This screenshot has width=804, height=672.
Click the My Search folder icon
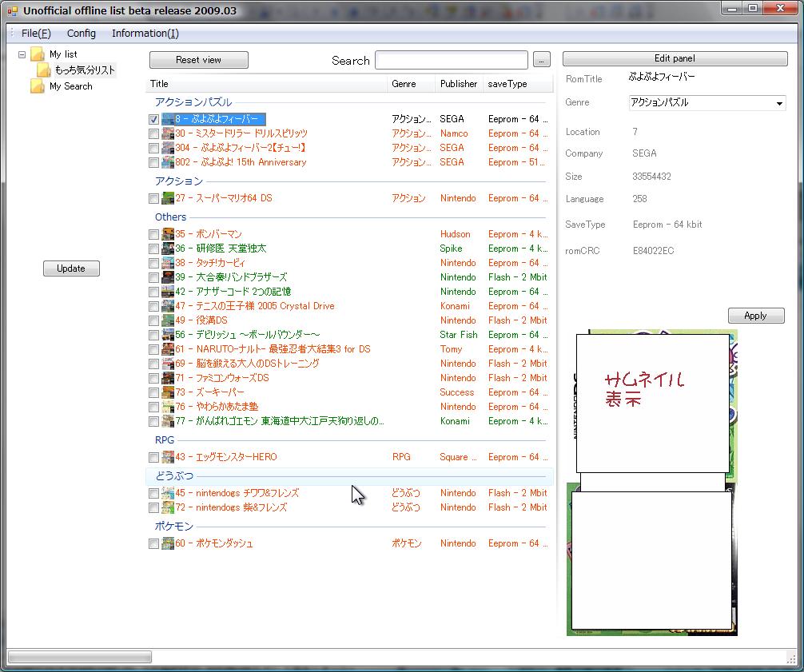point(38,86)
